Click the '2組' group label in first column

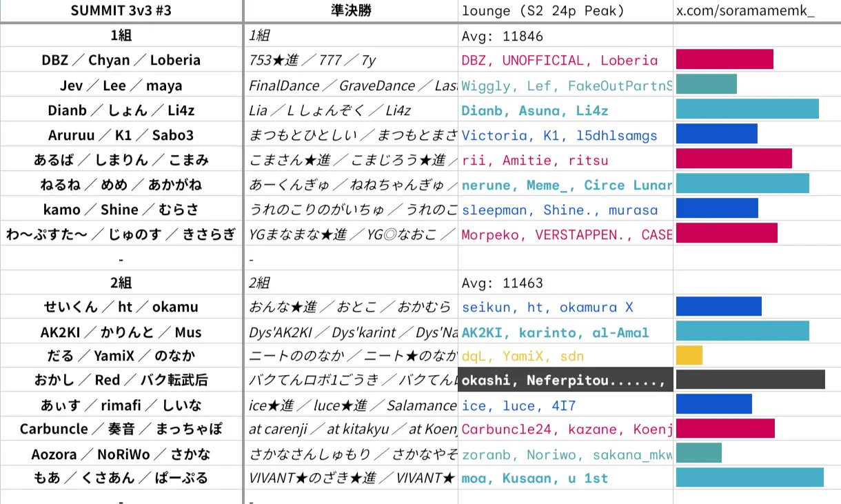(121, 283)
